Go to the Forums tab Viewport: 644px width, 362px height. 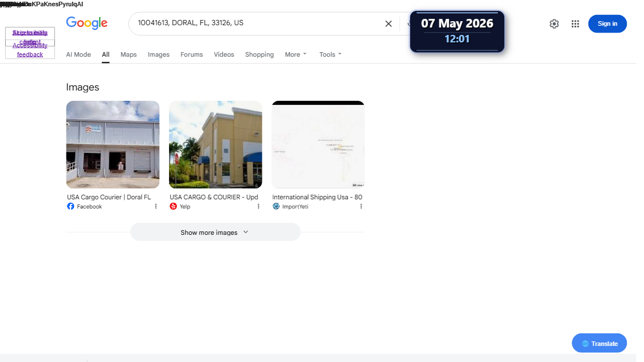click(x=191, y=54)
